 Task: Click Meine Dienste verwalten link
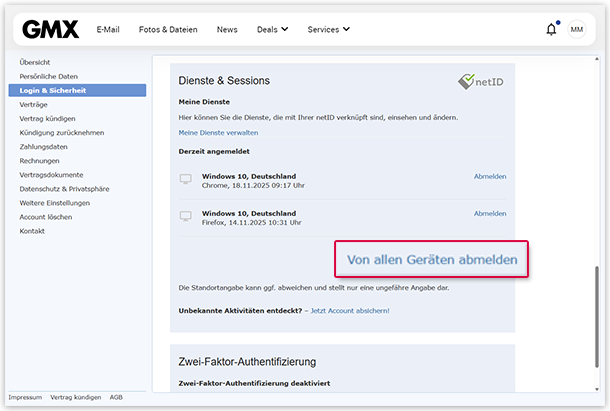point(218,132)
